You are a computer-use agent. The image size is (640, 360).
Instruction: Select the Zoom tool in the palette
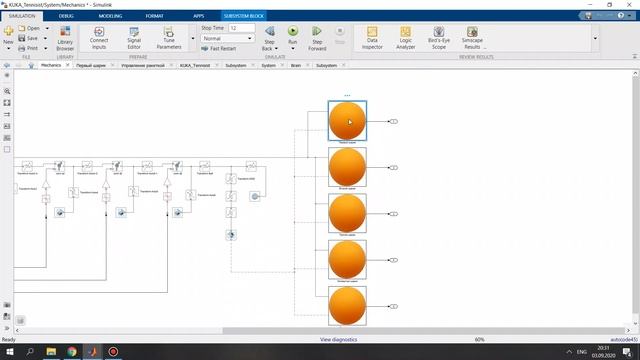pos(7,91)
